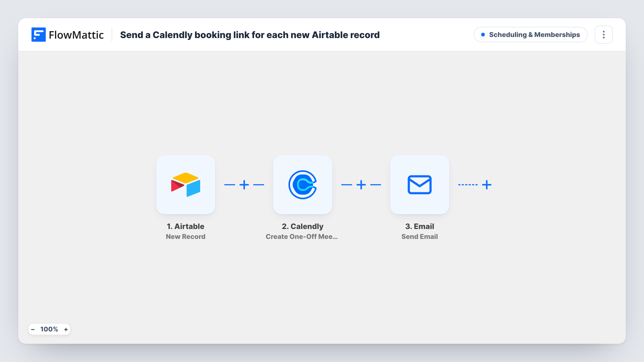Click the 'New Record' subtitle

[185, 237]
